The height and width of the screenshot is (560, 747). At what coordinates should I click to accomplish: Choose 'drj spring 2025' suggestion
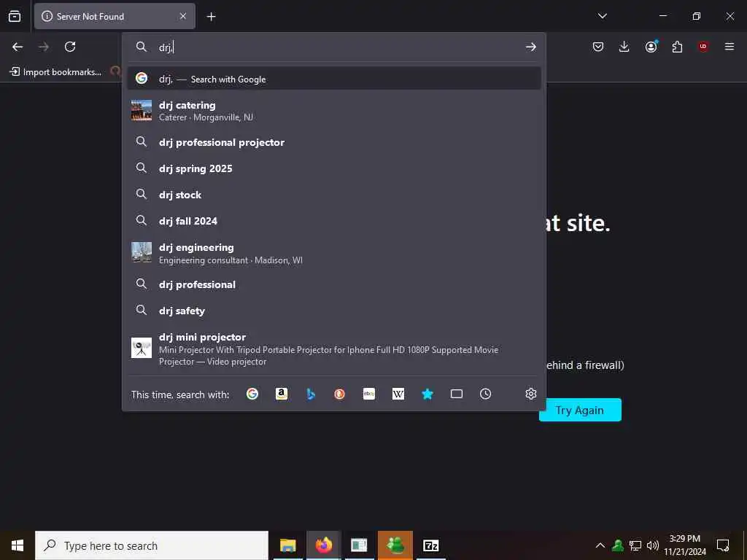point(334,168)
